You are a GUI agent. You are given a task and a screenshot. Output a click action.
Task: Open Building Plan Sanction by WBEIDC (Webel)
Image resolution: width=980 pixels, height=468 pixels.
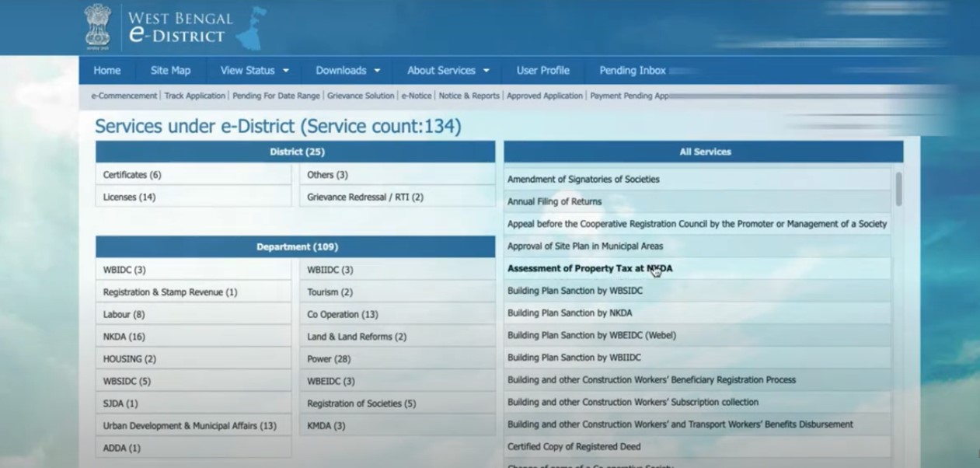(x=697, y=336)
